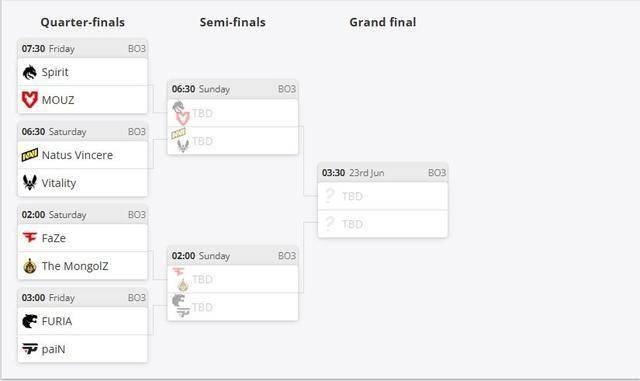Click the Vitality bee logo
This screenshot has height=381, width=640.
pos(30,183)
